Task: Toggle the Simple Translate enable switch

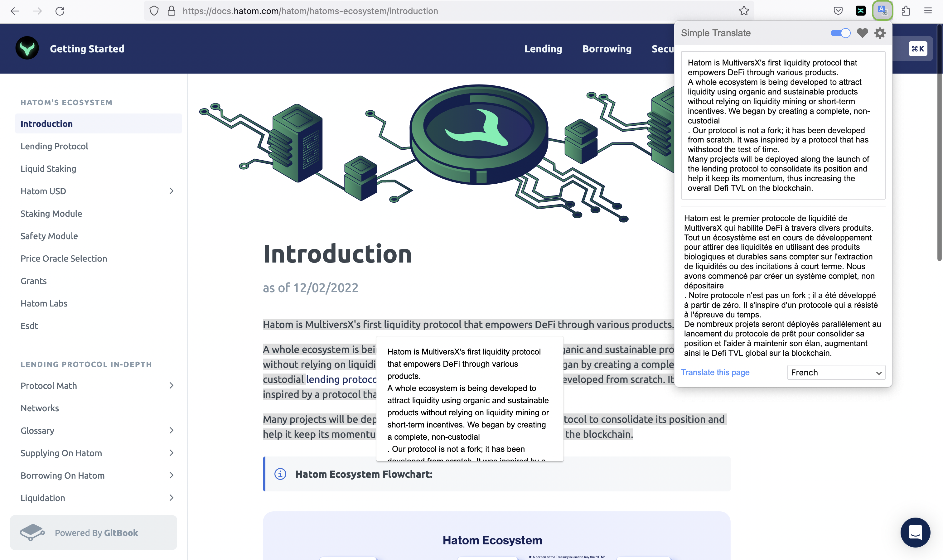Action: [x=840, y=33]
